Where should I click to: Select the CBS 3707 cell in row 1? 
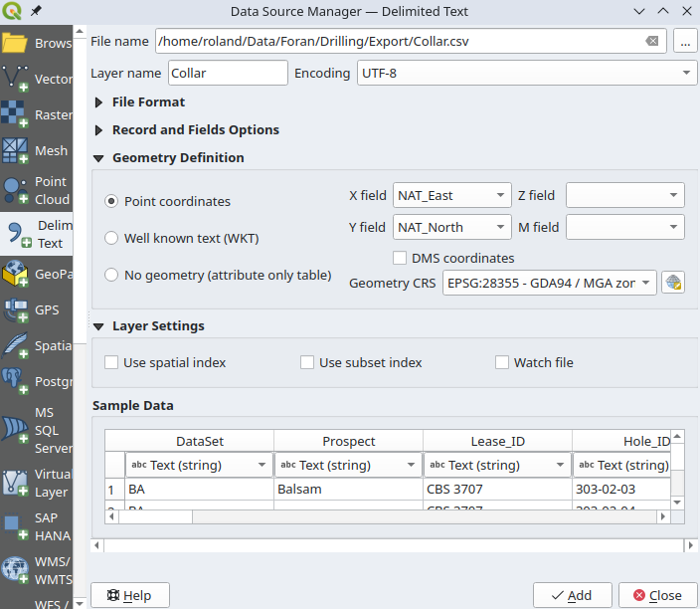[x=497, y=490]
